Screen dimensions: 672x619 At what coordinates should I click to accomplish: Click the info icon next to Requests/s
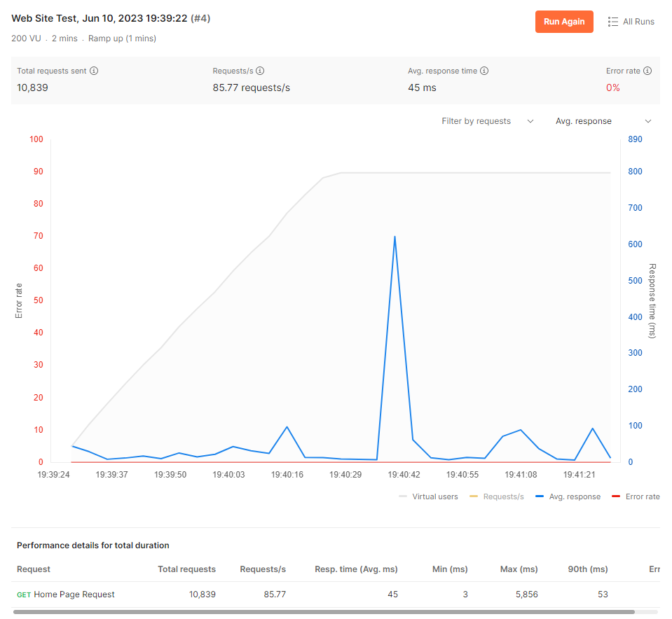[260, 71]
